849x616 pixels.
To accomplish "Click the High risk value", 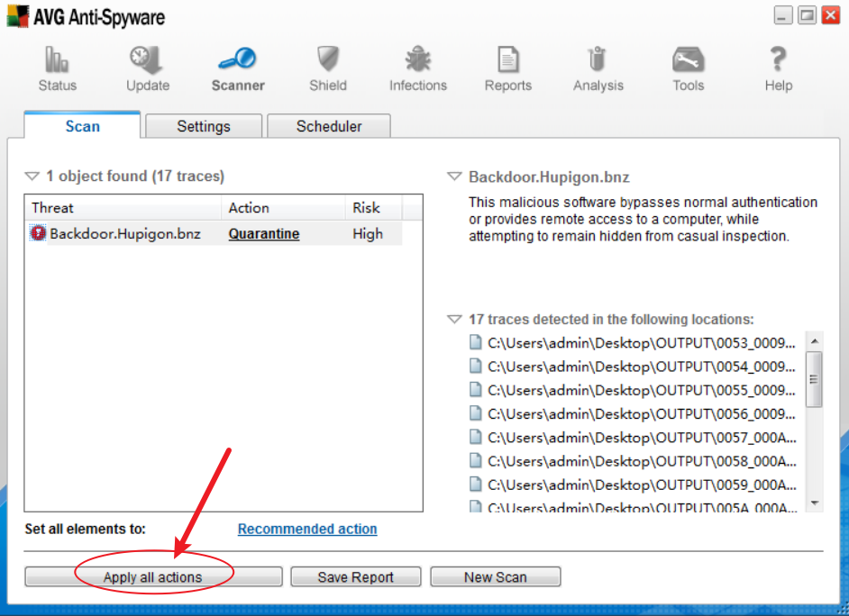I will click(368, 233).
